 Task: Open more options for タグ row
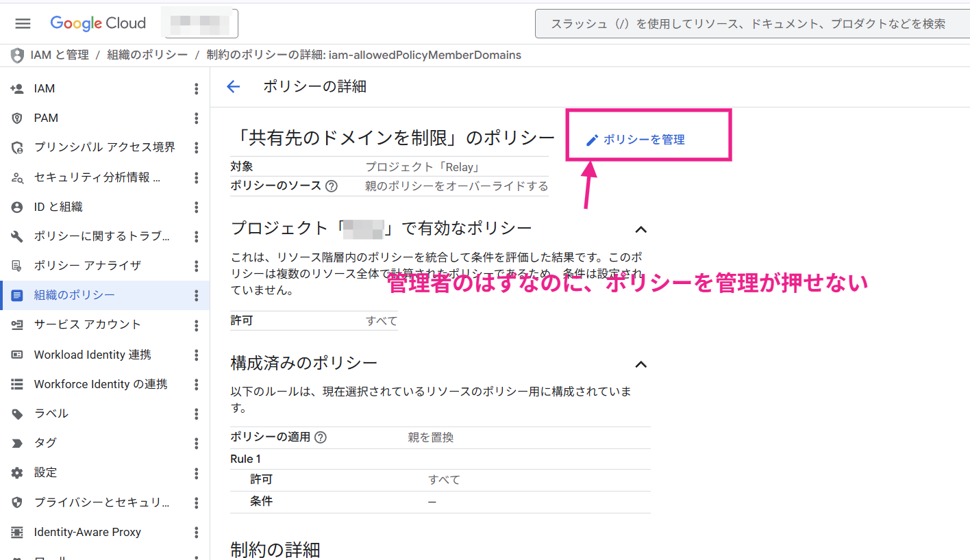click(197, 443)
